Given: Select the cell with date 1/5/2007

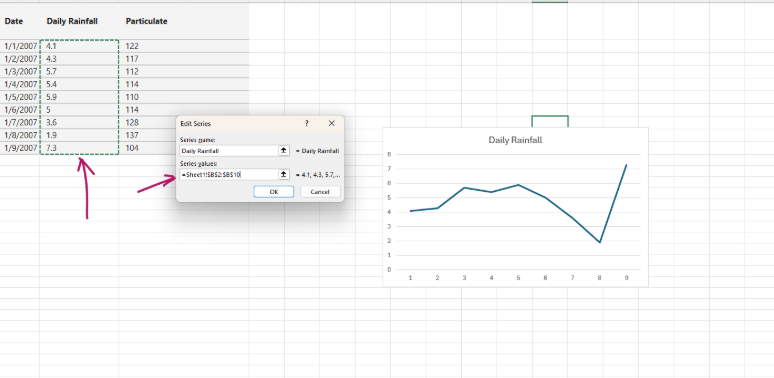Looking at the screenshot, I should tap(20, 97).
